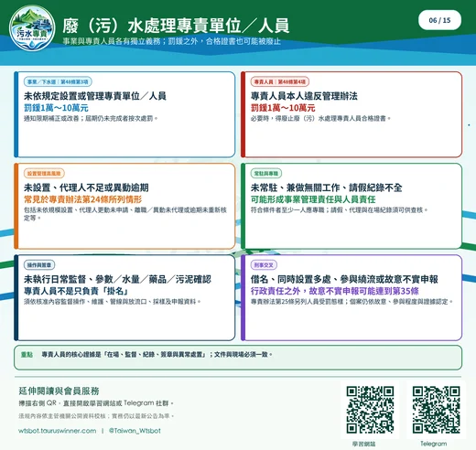This screenshot has width=476, height=450.
Task: Click the 常駐與專職 green tag
Action: pos(266,174)
